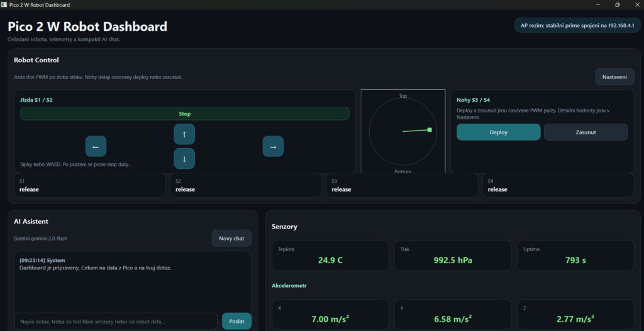Focus the AI question input field
644x331 pixels.
pyautogui.click(x=116, y=321)
